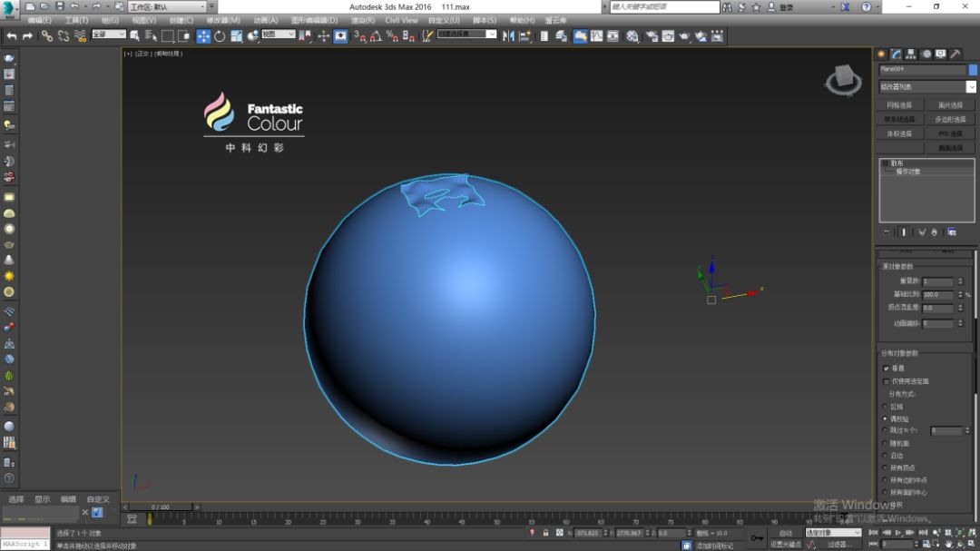Click the 多边形选择 button
Viewport: 980px width, 551px height.
click(x=950, y=119)
